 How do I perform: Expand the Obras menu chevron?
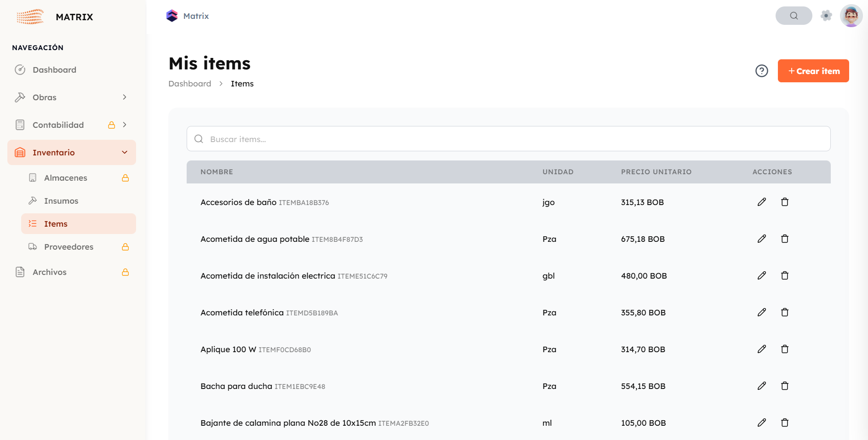tap(125, 97)
